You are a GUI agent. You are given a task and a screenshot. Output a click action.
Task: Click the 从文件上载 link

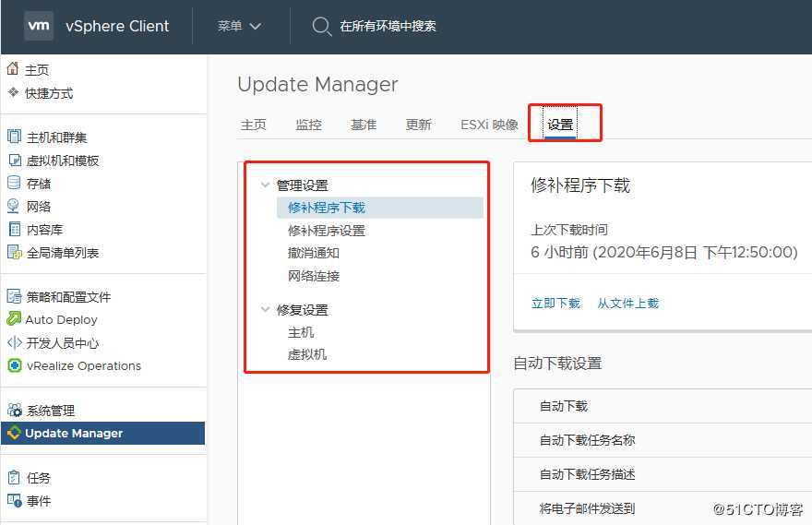point(627,303)
